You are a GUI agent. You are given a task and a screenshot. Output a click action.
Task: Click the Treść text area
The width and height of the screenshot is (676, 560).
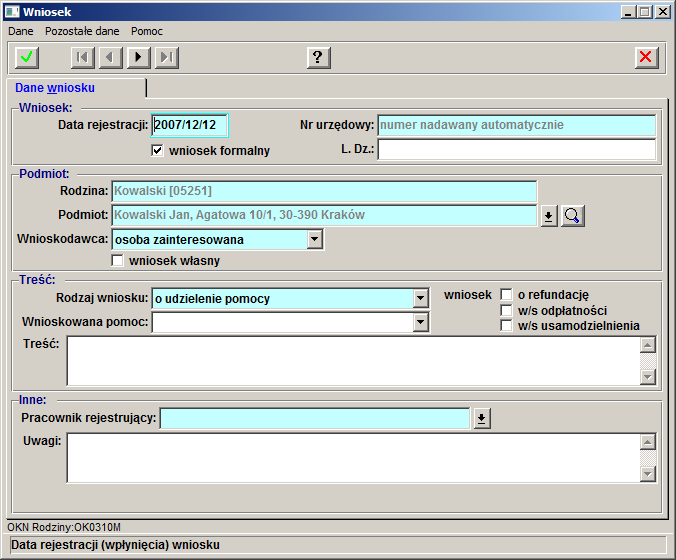pyautogui.click(x=353, y=361)
